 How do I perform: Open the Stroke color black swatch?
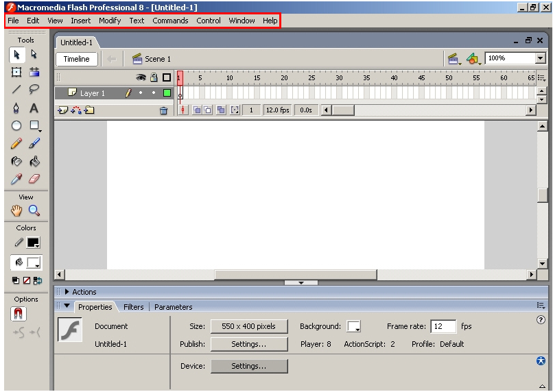tap(34, 243)
